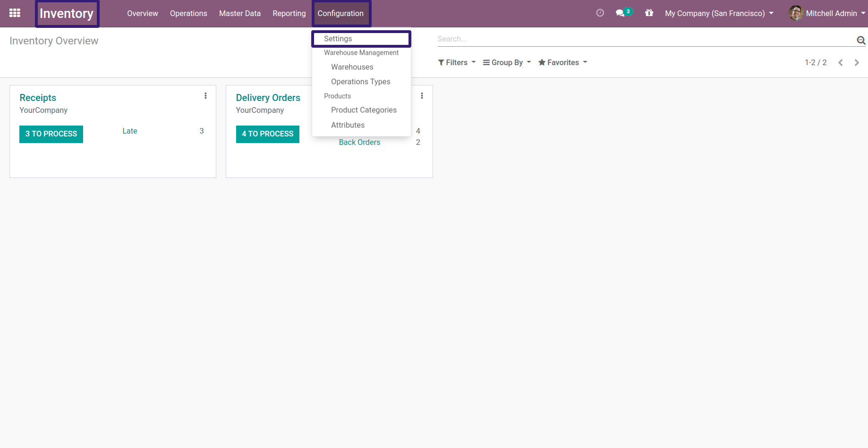
Task: Click YourCompany under Receipts
Action: 43,110
